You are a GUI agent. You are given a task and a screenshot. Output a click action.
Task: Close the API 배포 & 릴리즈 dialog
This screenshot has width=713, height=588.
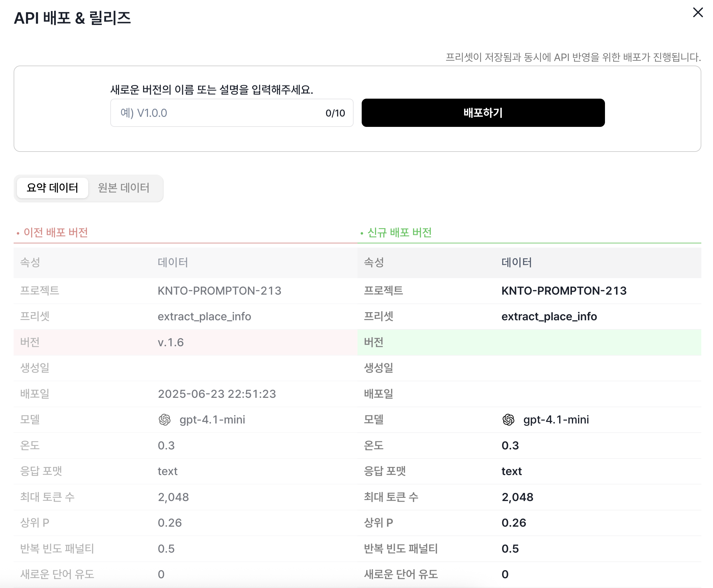click(697, 13)
